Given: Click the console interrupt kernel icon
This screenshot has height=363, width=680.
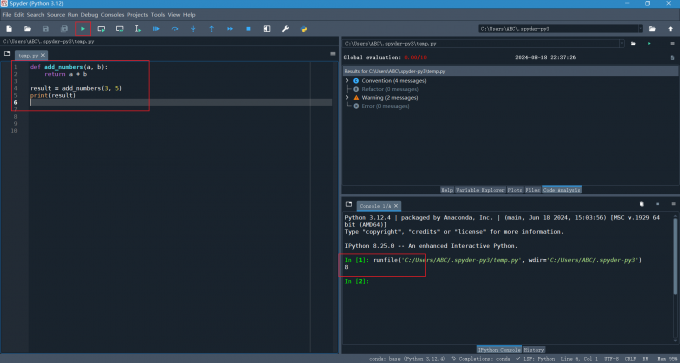Looking at the screenshot, I should (657, 204).
